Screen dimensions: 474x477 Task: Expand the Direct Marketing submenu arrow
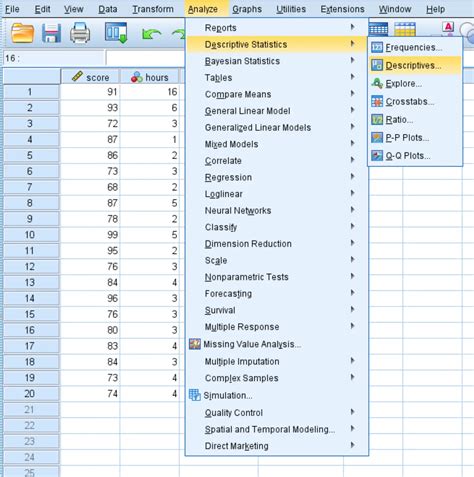(x=352, y=445)
